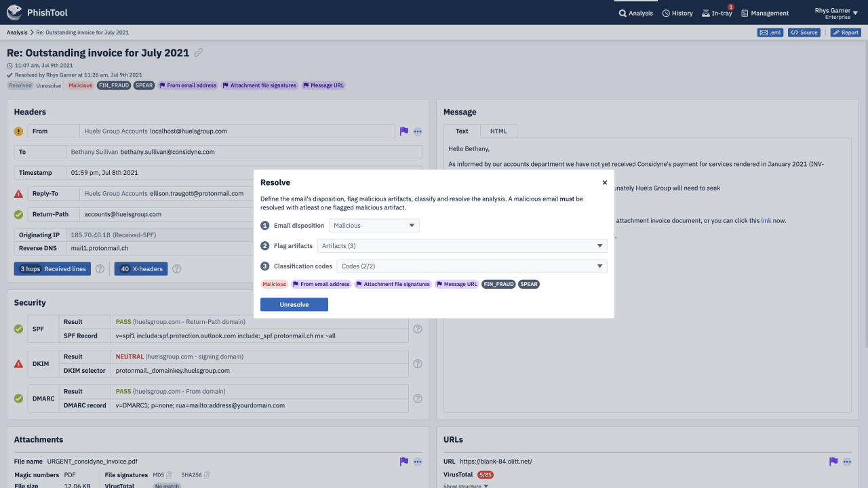Flag the From email address artifact
This screenshot has width=868, height=488.
tap(404, 131)
